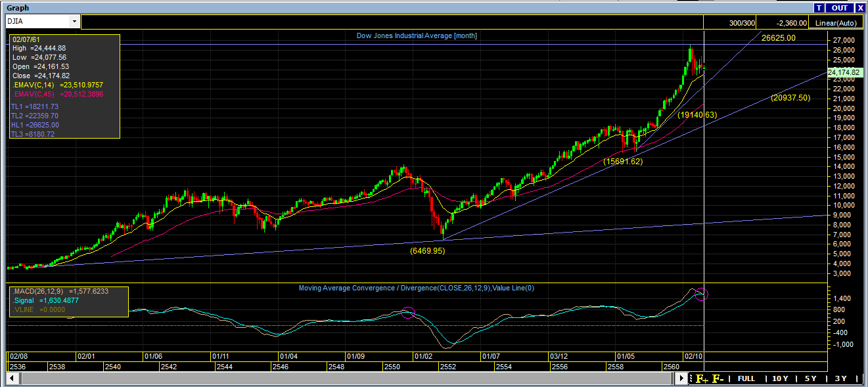This screenshot has height=387, width=868.
Task: Open the DJIA symbol dropdown
Action: coord(74,22)
